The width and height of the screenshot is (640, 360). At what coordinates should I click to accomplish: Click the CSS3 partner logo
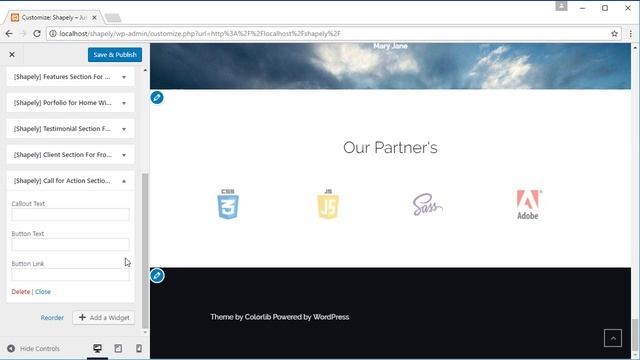click(x=228, y=204)
